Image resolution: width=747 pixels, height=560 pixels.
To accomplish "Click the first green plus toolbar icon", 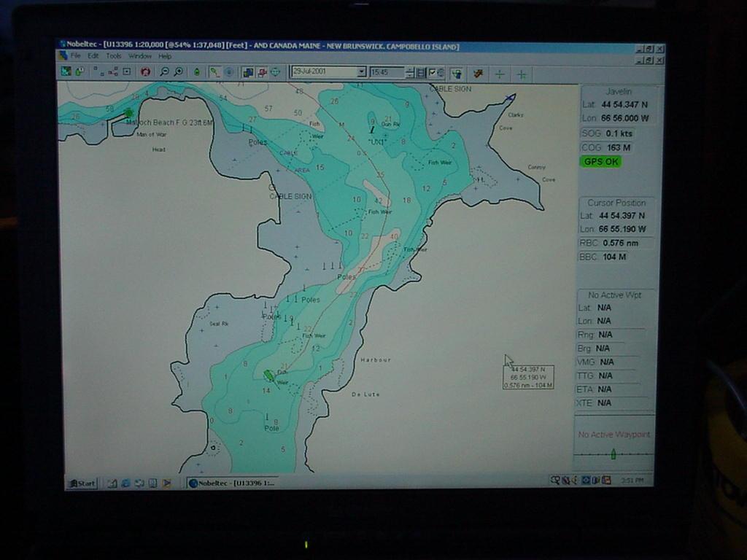I will (500, 74).
